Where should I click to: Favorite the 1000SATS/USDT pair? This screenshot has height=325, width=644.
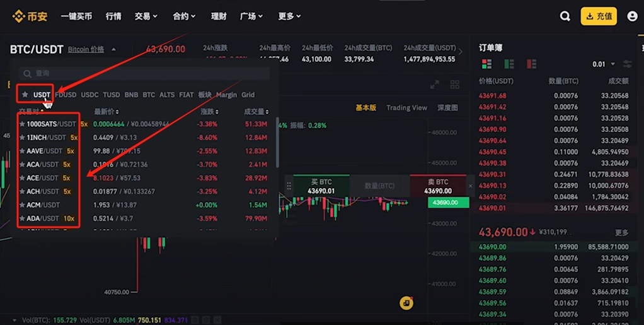22,124
